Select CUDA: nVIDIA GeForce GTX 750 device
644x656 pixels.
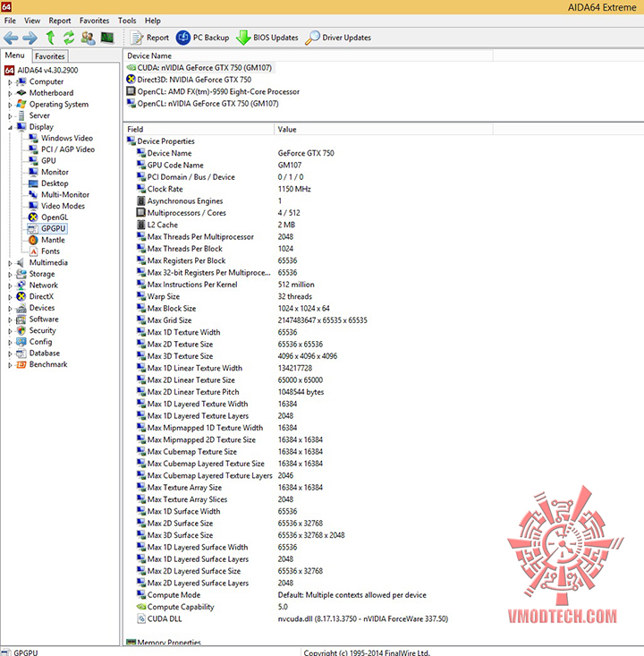pyautogui.click(x=199, y=68)
